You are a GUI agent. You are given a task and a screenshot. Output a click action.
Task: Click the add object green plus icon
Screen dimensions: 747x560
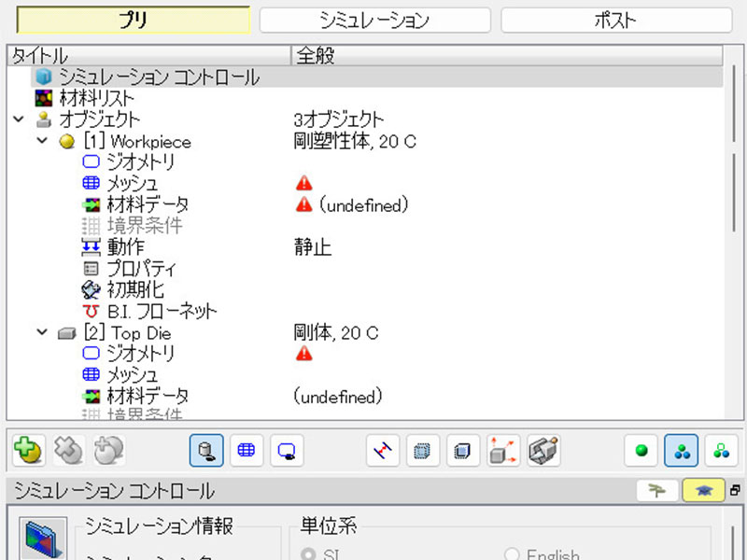[30, 451]
